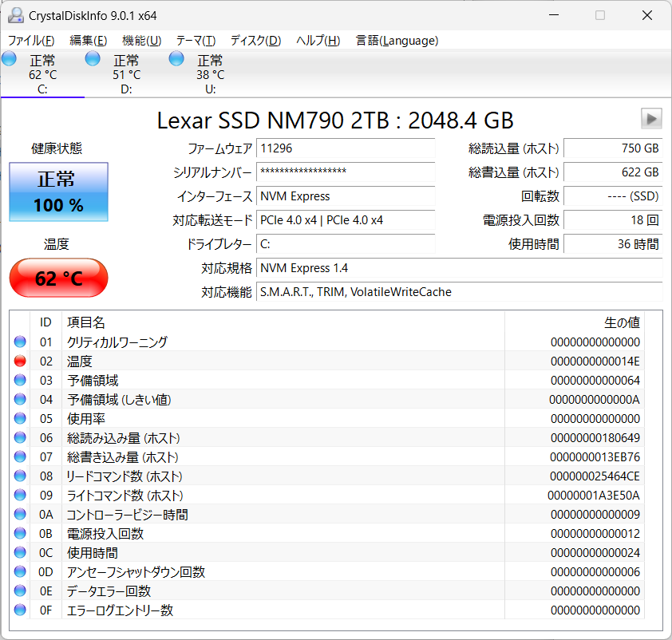Select raw value 00000013EB76
This screenshot has width=672, height=640.
[x=595, y=457]
